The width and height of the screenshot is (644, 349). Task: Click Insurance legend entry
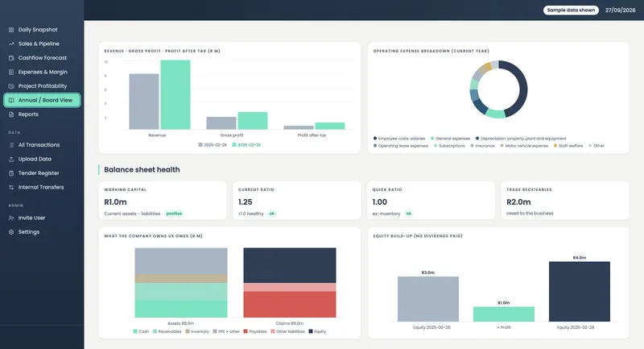point(482,146)
